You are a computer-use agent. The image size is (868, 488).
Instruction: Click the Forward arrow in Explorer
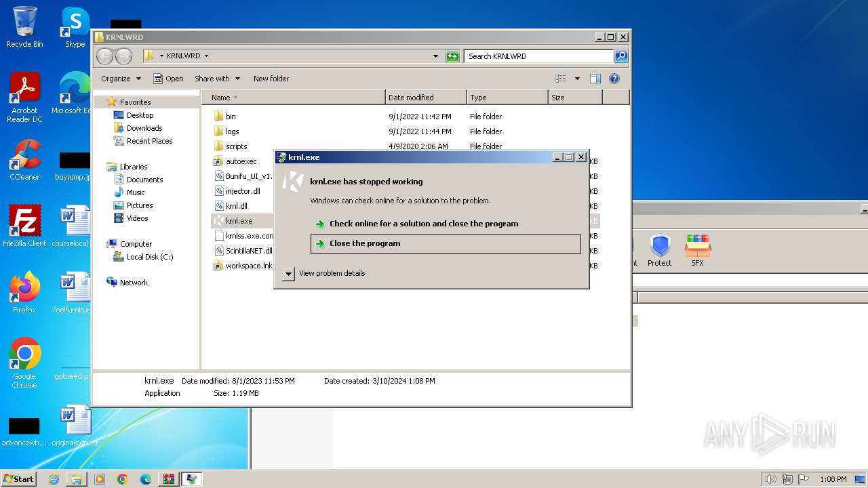pyautogui.click(x=123, y=56)
